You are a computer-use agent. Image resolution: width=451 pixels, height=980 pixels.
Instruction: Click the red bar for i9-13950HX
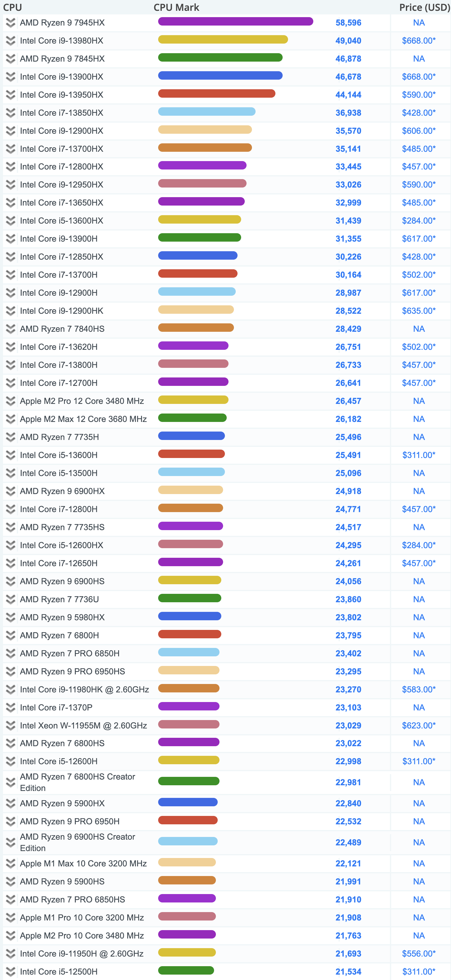coord(216,93)
